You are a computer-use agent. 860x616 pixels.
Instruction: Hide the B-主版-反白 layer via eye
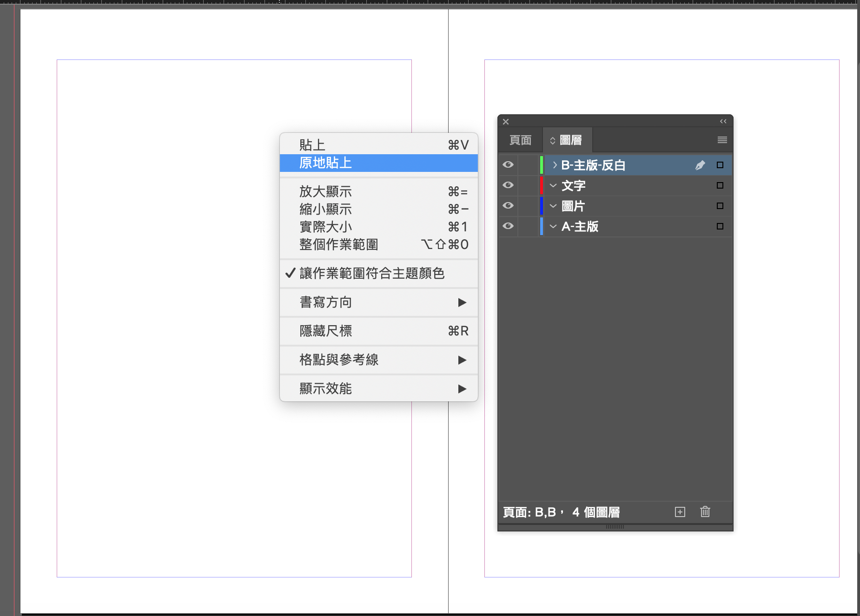pyautogui.click(x=508, y=165)
